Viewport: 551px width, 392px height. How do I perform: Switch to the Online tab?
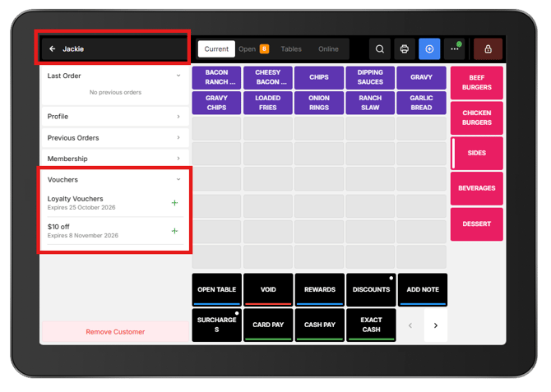(x=329, y=48)
